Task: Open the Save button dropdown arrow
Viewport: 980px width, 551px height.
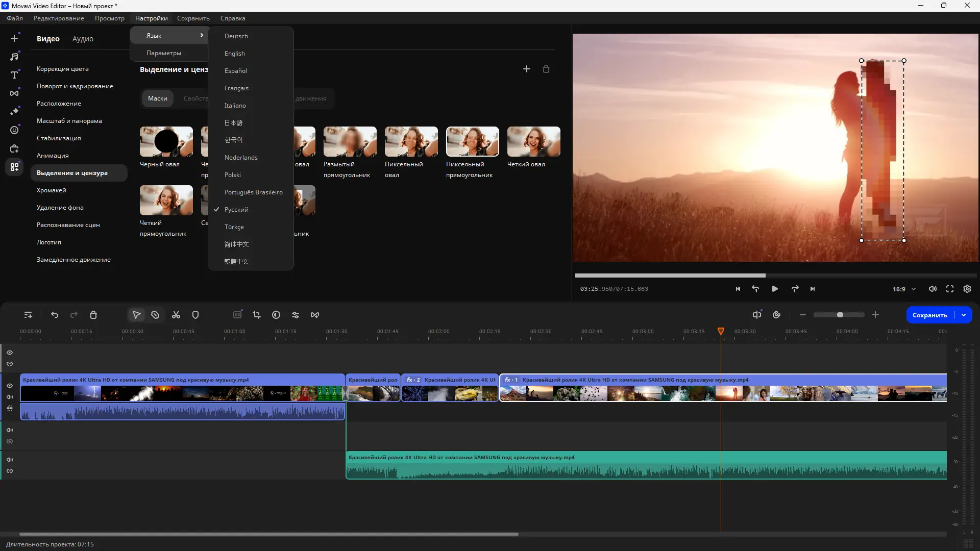Action: (964, 315)
